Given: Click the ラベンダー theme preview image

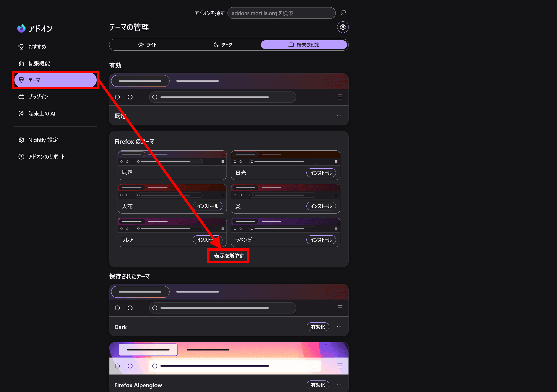Looking at the screenshot, I should [x=285, y=225].
